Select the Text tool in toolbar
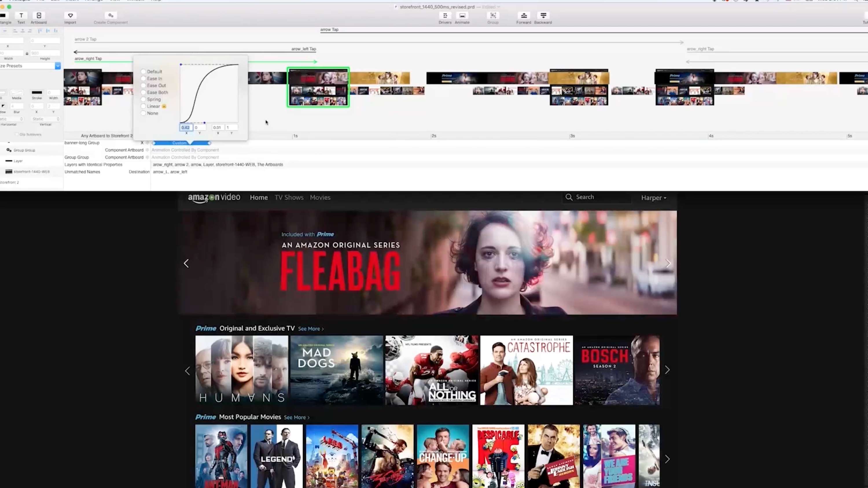This screenshot has width=868, height=488. pos(21,16)
